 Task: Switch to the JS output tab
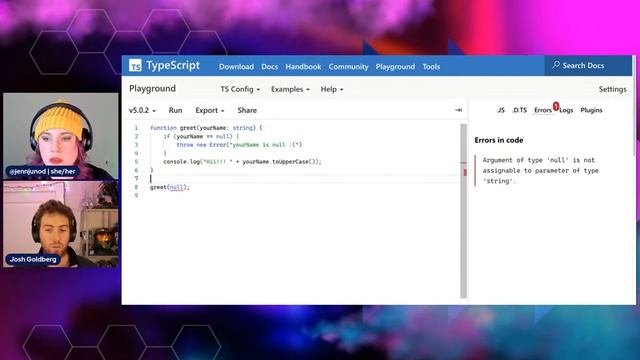(501, 110)
